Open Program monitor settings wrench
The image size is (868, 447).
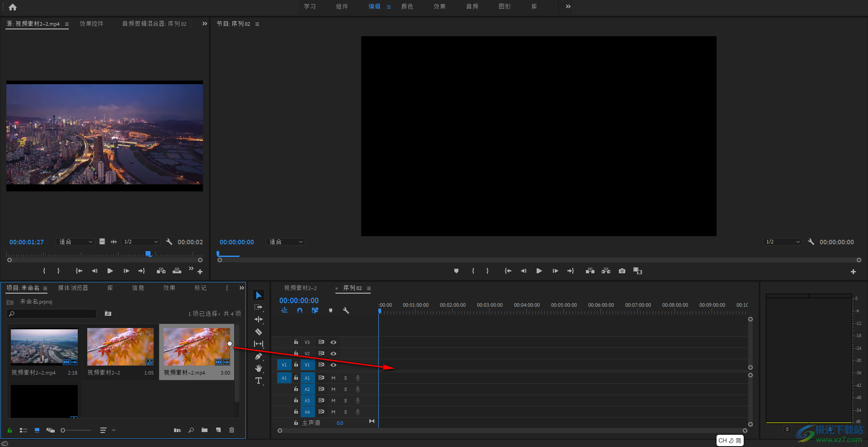pos(811,242)
